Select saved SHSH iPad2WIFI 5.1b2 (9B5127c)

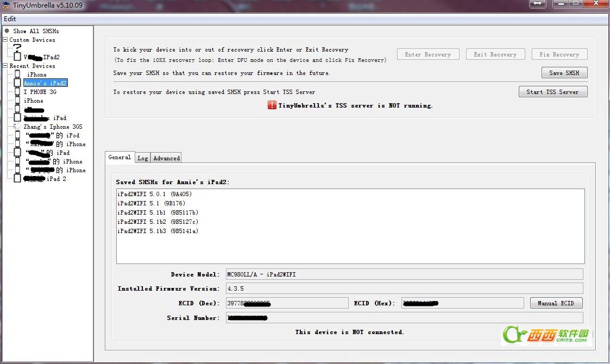pyautogui.click(x=158, y=222)
